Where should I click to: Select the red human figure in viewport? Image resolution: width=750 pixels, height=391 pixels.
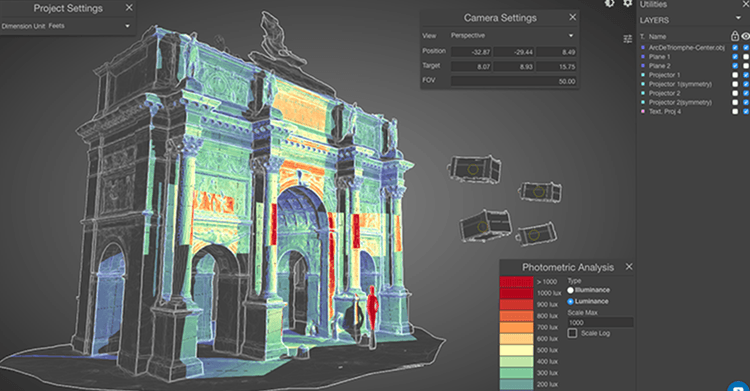point(373,310)
